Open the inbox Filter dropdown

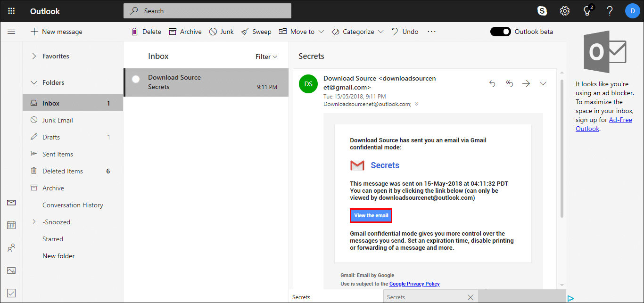coord(266,57)
